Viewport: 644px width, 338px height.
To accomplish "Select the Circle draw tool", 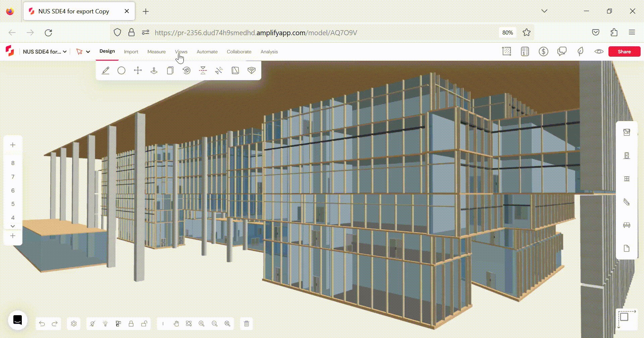I will 121,70.
